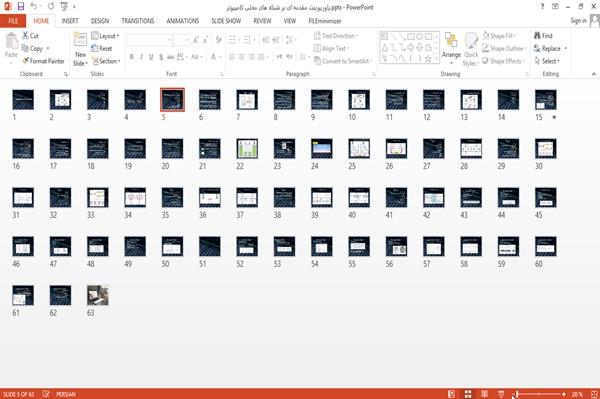Click the Find command
The width and height of the screenshot is (600, 399).
(543, 36)
